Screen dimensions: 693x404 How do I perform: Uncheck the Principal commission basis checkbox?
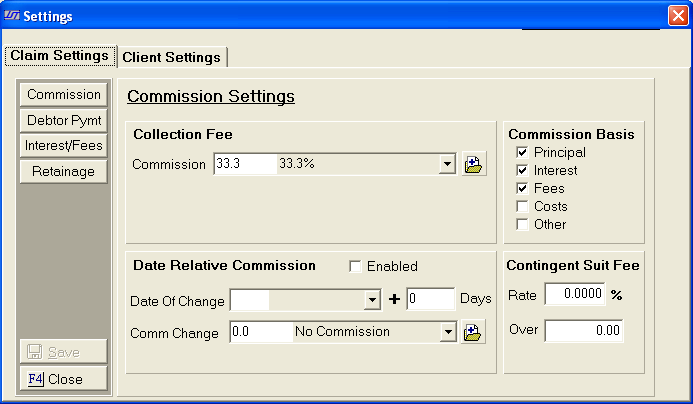pos(522,153)
